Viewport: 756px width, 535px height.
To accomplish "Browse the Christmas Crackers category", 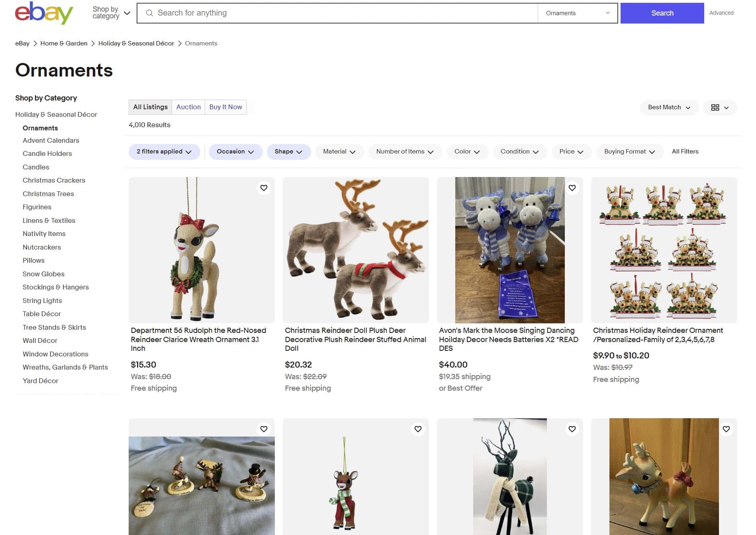I will click(54, 181).
